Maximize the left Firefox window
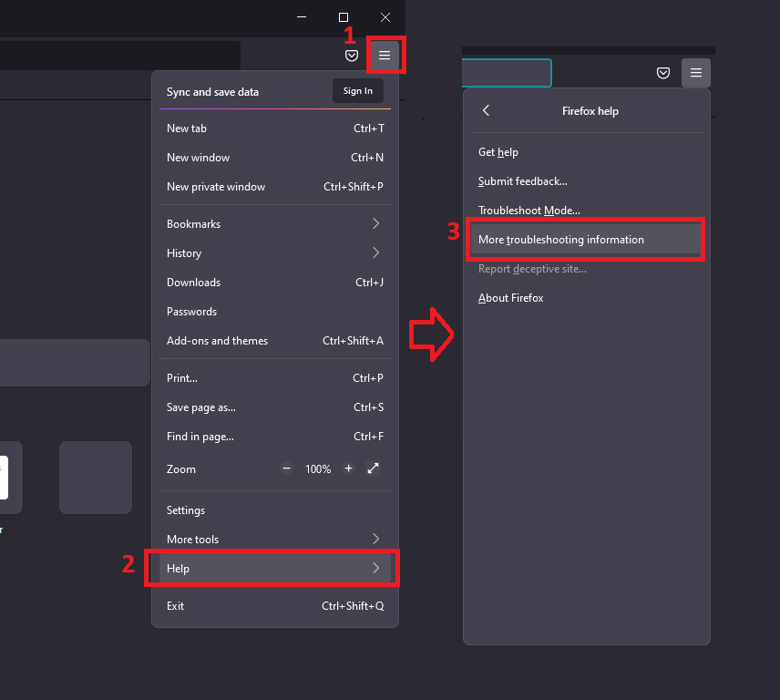The image size is (780, 700). click(x=344, y=17)
